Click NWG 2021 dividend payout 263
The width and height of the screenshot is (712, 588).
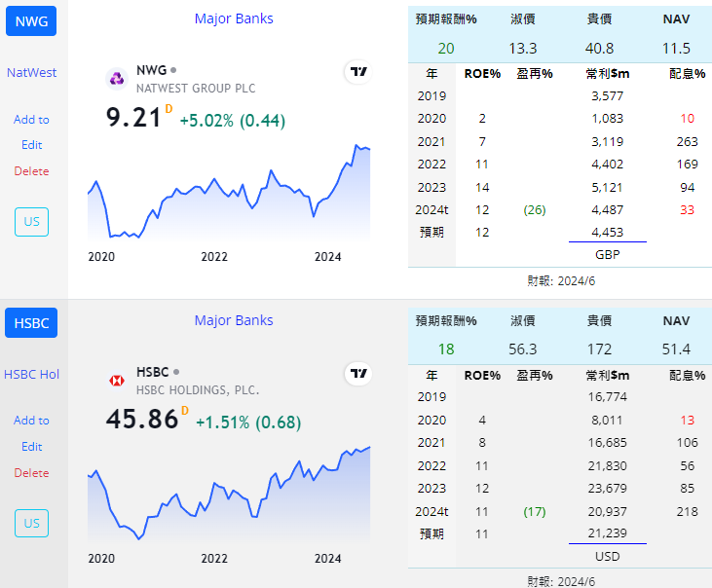click(x=687, y=142)
